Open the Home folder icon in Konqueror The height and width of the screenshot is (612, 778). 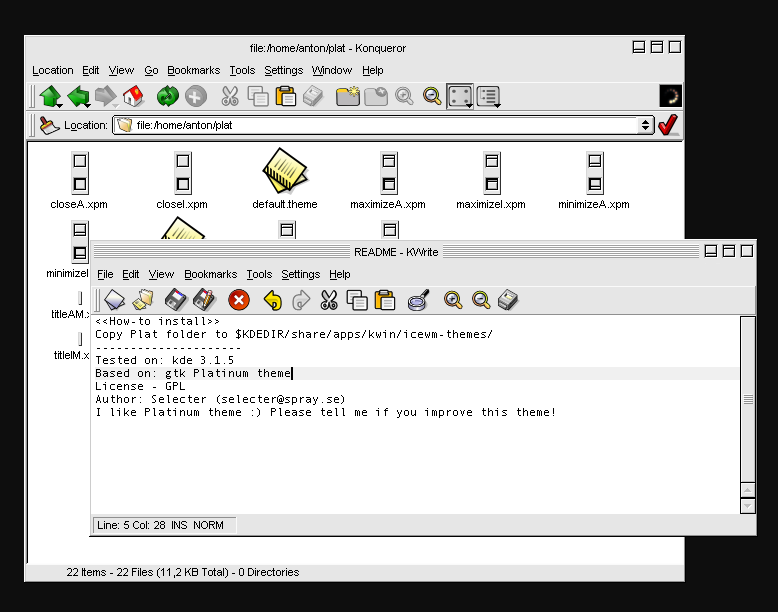click(x=133, y=96)
